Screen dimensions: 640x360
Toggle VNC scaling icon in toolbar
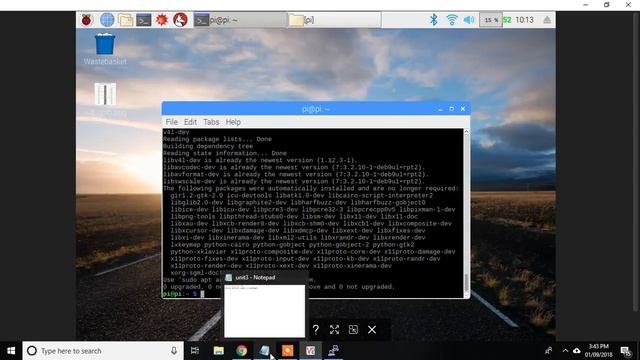coord(353,329)
